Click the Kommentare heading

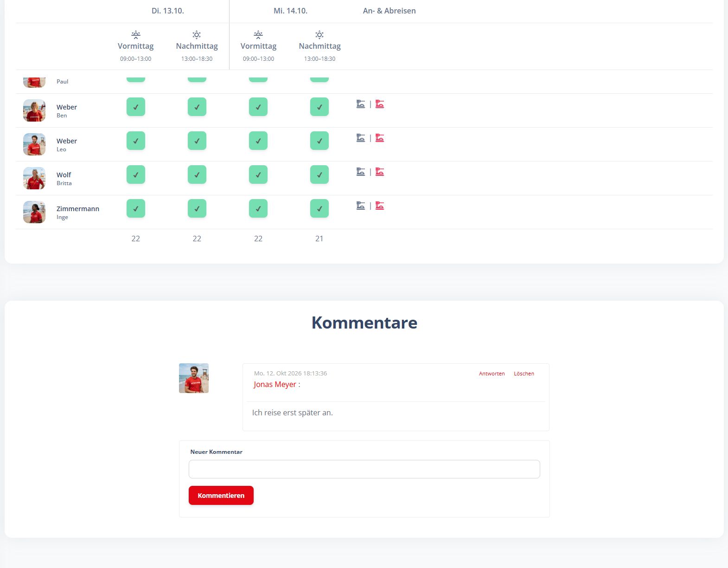click(364, 323)
